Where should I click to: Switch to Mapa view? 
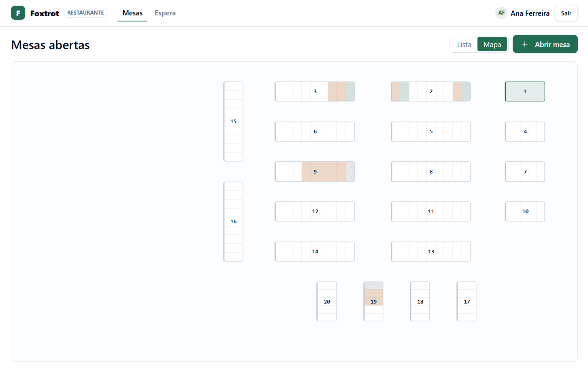(x=492, y=45)
